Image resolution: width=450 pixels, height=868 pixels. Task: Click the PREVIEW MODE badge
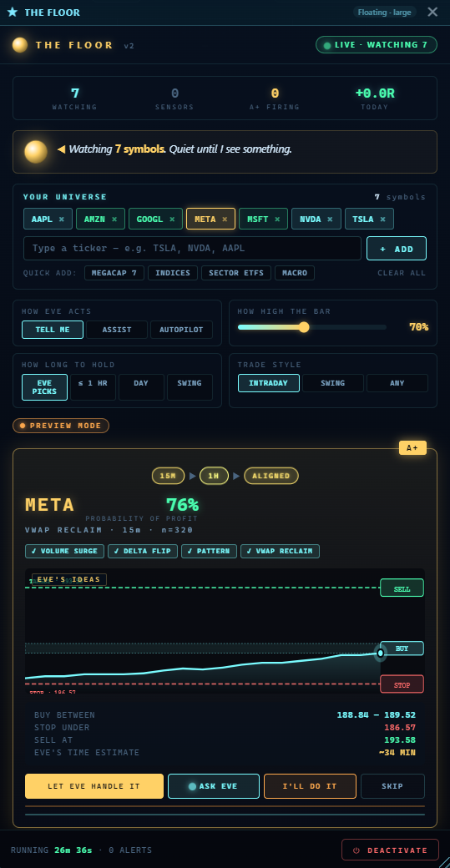61,426
